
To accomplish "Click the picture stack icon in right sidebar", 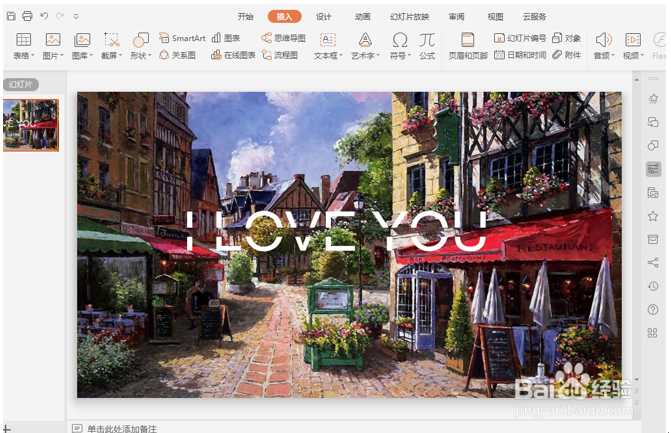I will coord(653,193).
